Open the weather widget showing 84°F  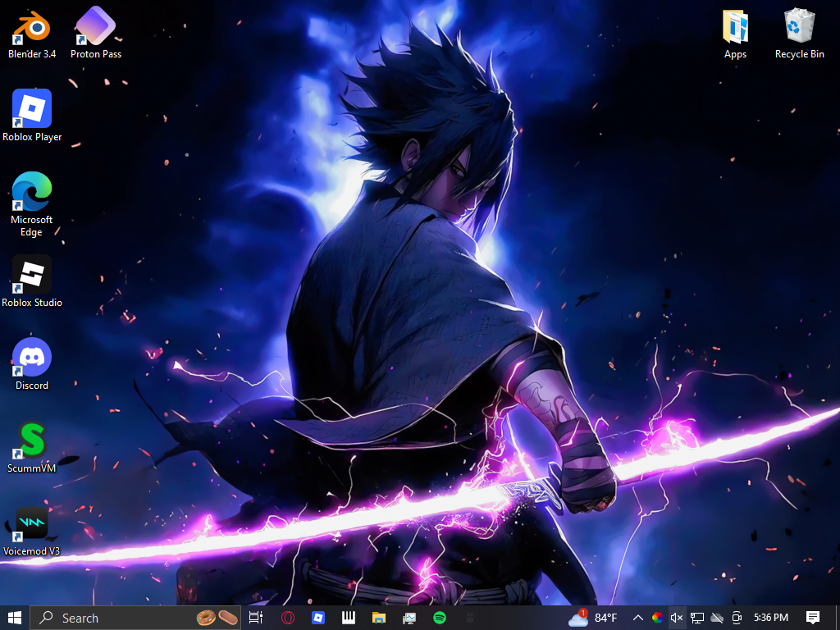point(593,618)
